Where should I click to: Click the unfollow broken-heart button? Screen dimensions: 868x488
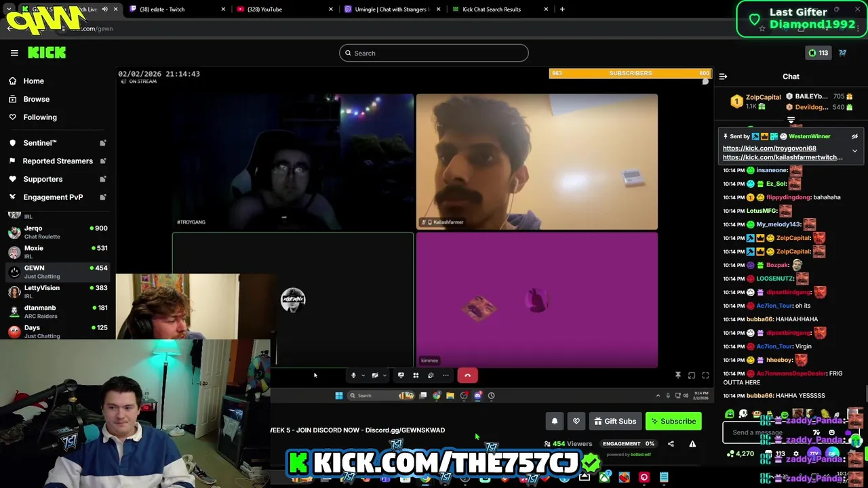coord(576,421)
